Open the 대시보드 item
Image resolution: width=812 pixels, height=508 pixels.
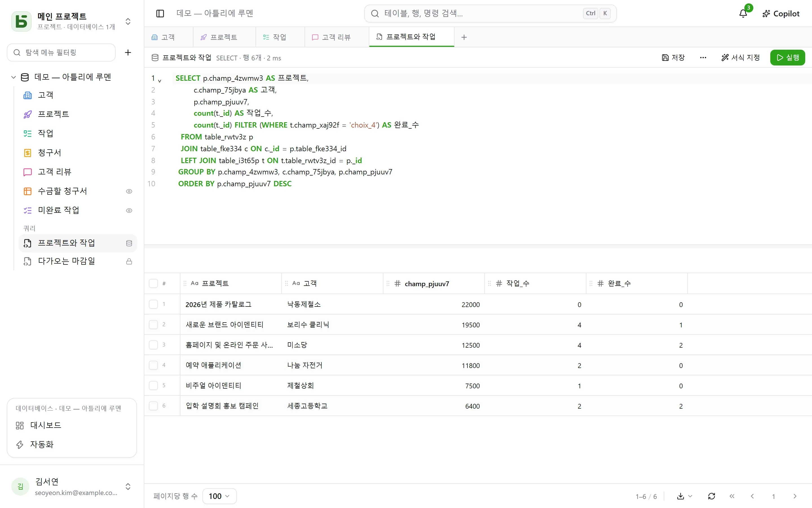[72, 425]
